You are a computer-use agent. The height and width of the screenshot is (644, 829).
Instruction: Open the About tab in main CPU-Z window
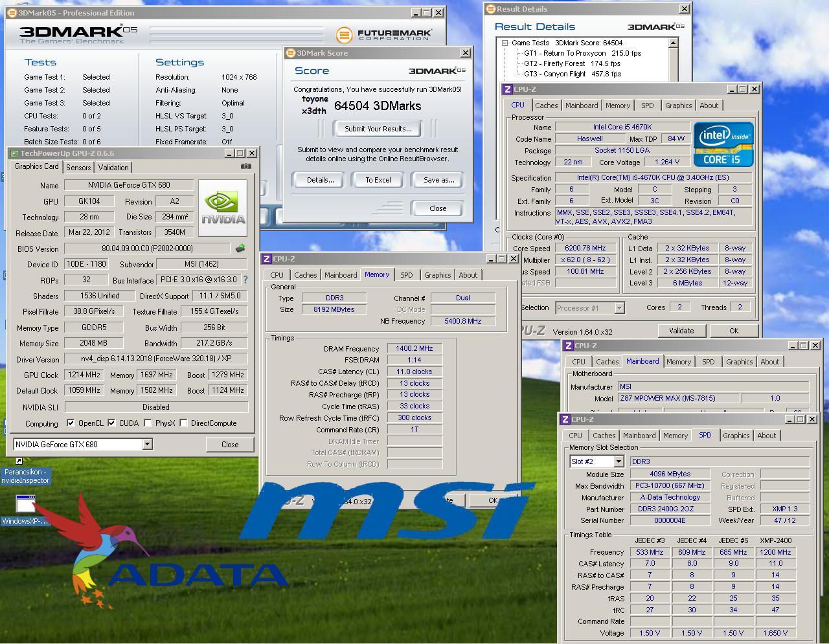point(709,105)
